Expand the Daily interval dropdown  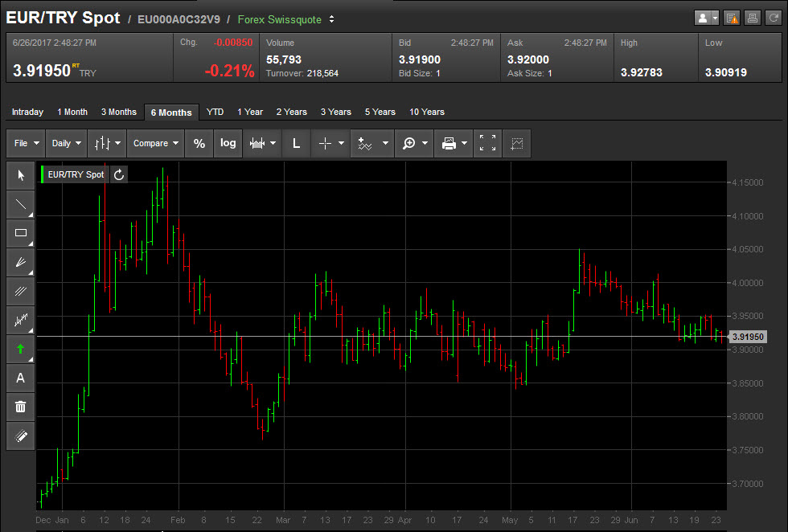click(x=66, y=143)
